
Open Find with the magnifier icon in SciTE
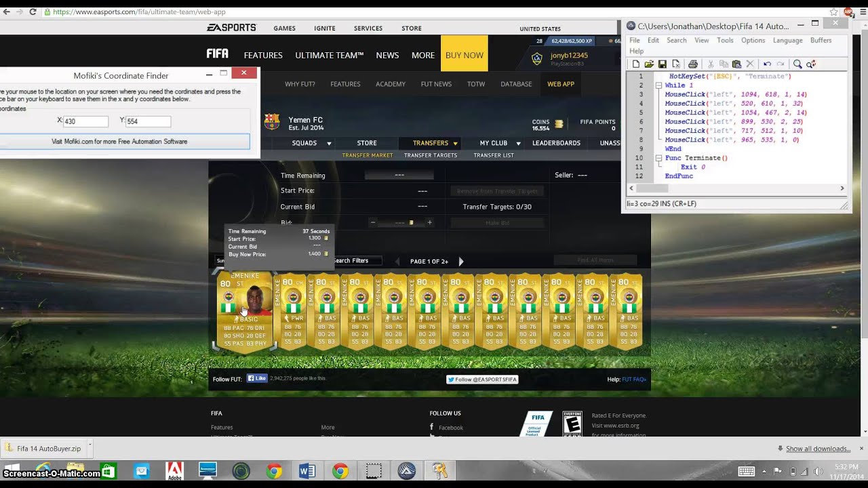(797, 64)
